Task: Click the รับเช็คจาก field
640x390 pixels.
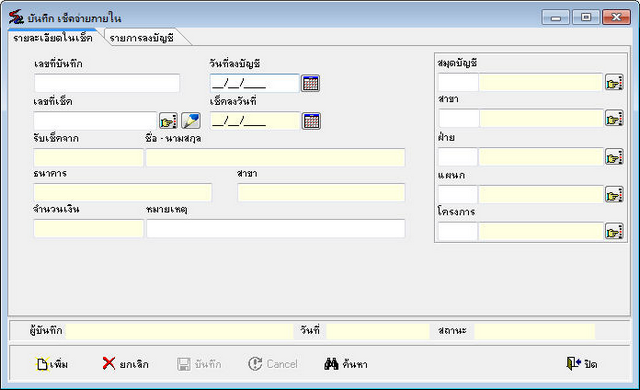Action: click(x=89, y=157)
